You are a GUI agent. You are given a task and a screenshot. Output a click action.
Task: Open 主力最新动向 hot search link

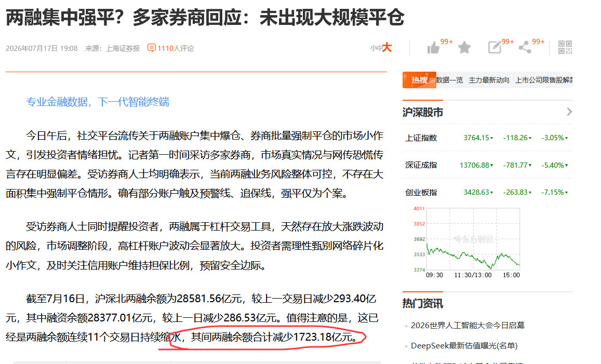point(489,80)
